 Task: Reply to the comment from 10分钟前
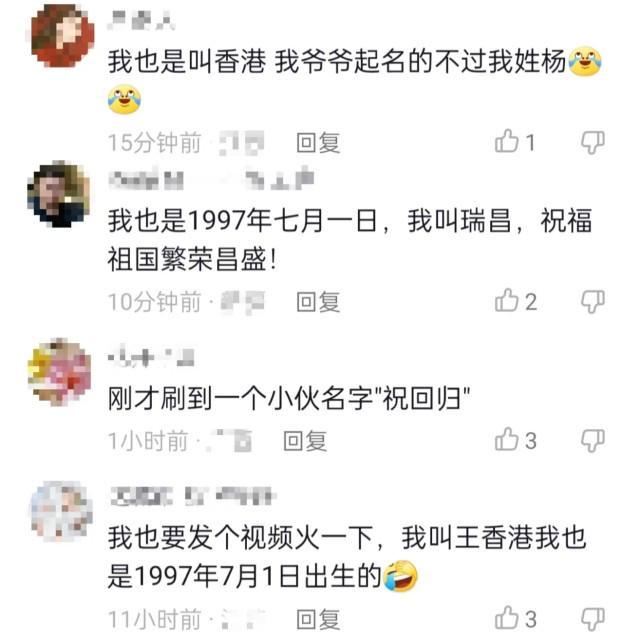tap(318, 302)
